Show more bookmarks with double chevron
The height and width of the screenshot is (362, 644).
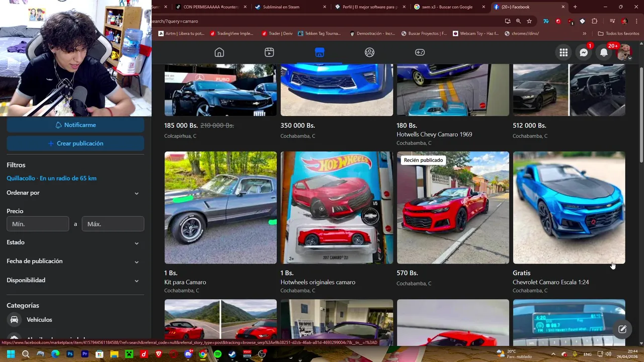point(584,34)
